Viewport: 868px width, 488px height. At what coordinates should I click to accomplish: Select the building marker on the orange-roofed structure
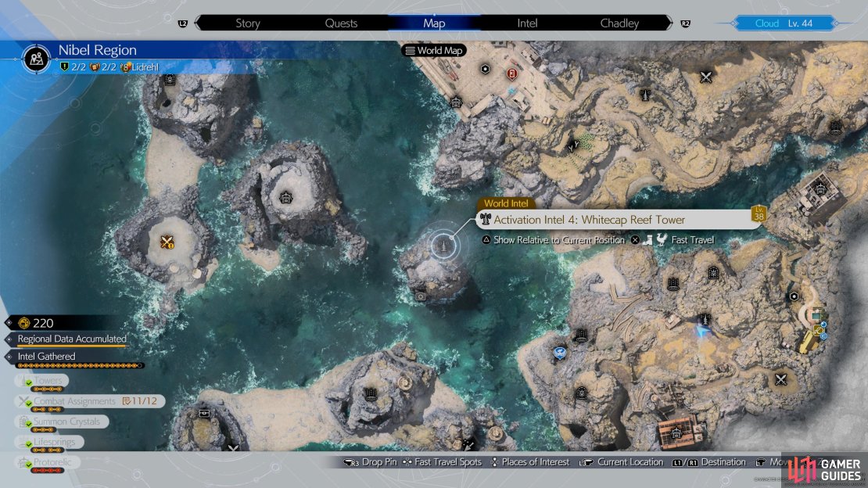[676, 434]
